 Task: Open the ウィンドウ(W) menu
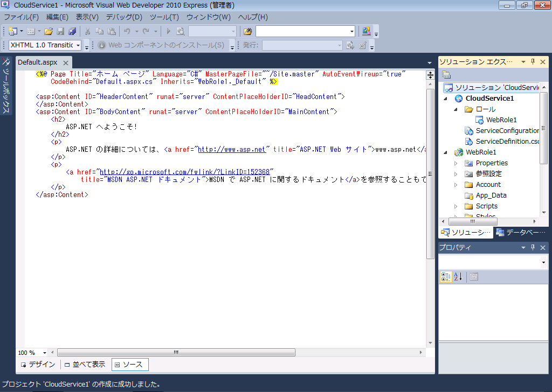209,17
